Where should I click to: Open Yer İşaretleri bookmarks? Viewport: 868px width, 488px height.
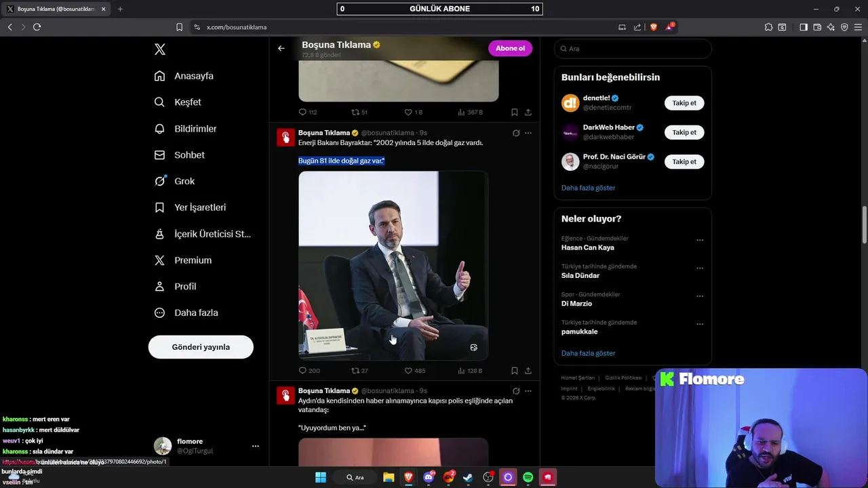pyautogui.click(x=190, y=207)
